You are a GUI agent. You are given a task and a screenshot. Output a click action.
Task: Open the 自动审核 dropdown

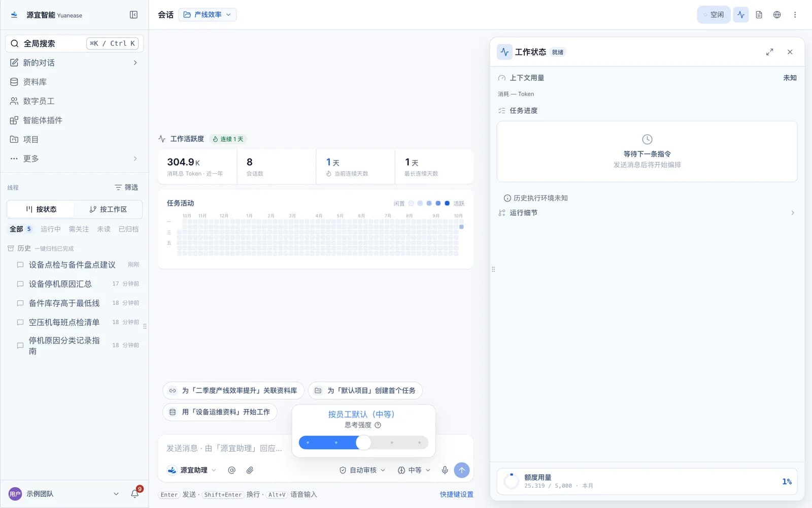(x=362, y=470)
